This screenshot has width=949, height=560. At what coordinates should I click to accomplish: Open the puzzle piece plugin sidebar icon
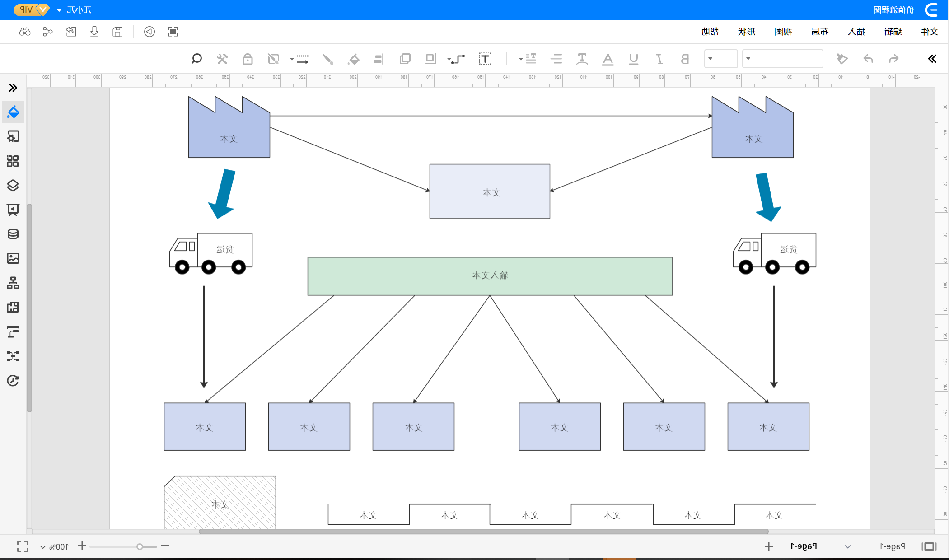[x=13, y=307]
